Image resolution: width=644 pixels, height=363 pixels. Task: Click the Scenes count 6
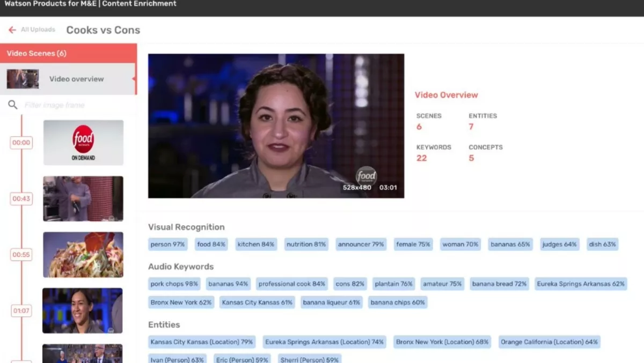[419, 127]
